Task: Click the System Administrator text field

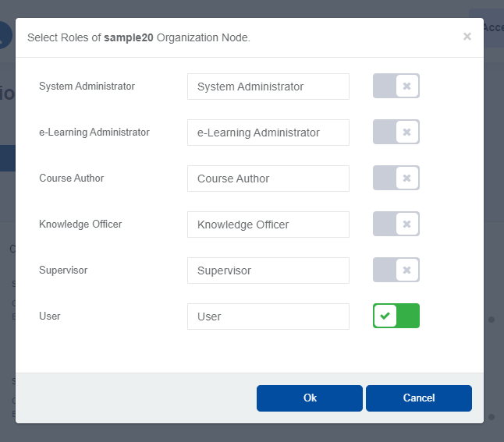Action: tap(268, 87)
